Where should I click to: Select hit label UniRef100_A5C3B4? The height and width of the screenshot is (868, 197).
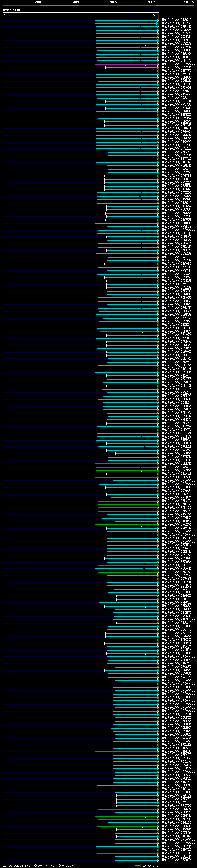177,210
